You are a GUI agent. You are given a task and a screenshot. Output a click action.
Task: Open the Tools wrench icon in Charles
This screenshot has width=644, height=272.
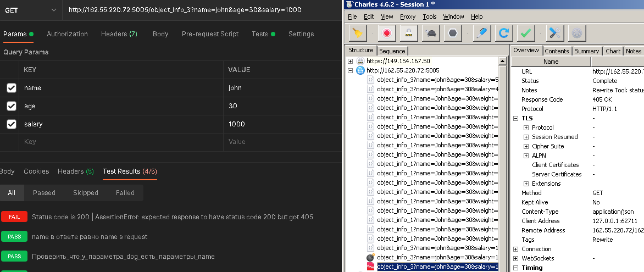click(x=555, y=34)
